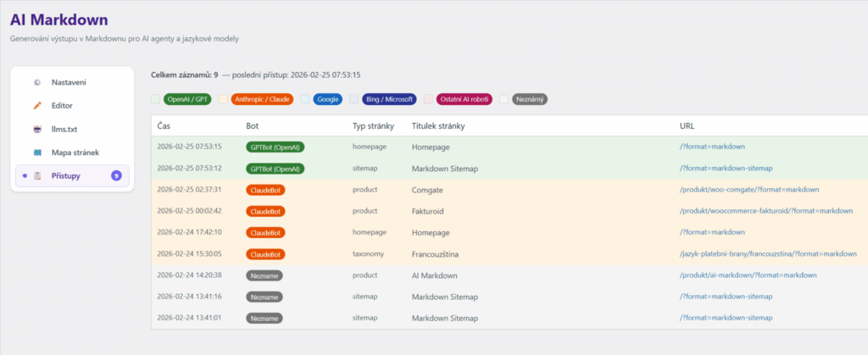Click the Comgate page title cell

click(x=427, y=190)
